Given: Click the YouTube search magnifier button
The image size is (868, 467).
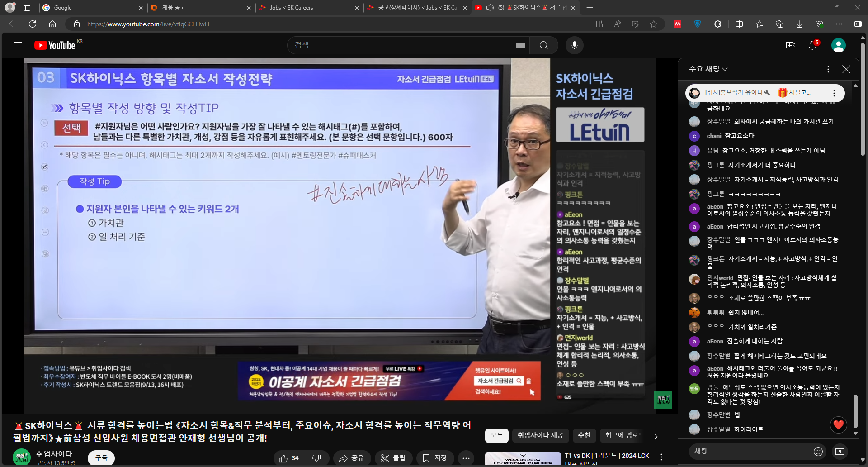Looking at the screenshot, I should click(544, 45).
